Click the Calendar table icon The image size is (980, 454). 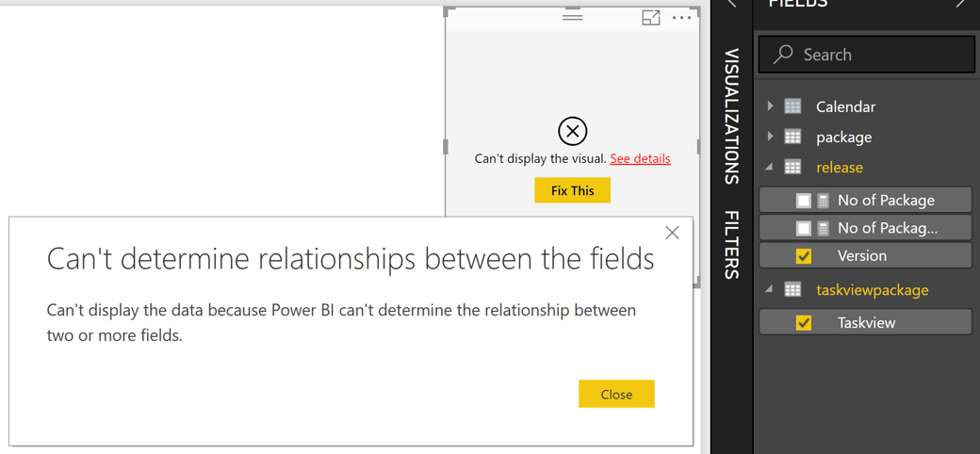click(x=793, y=106)
